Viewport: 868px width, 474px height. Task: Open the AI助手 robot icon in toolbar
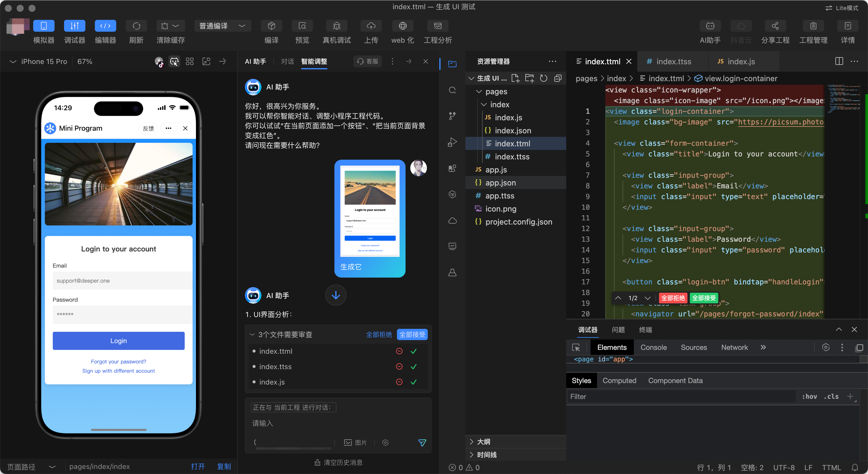click(x=710, y=26)
